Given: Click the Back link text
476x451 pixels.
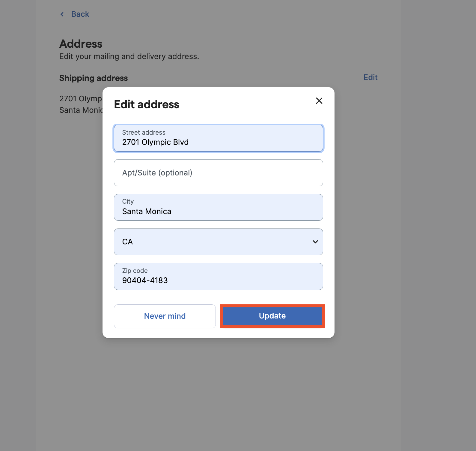Looking at the screenshot, I should pos(80,14).
